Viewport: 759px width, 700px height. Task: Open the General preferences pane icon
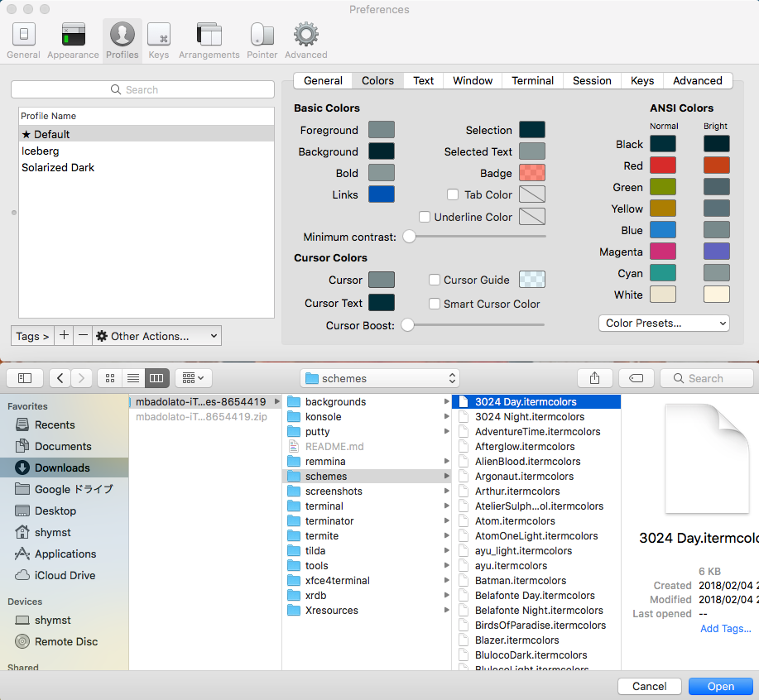pos(23,41)
